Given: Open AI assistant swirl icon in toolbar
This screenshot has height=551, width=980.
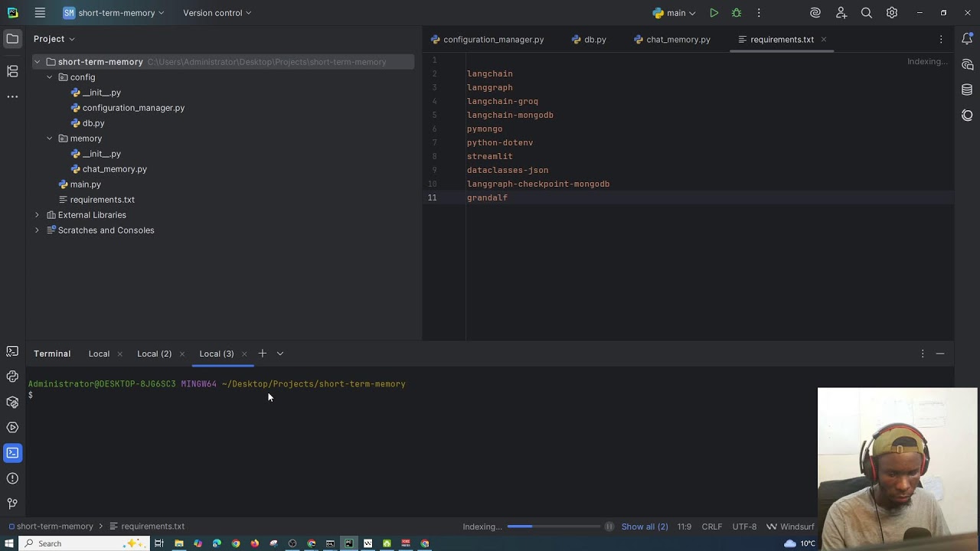Looking at the screenshot, I should click(x=815, y=13).
